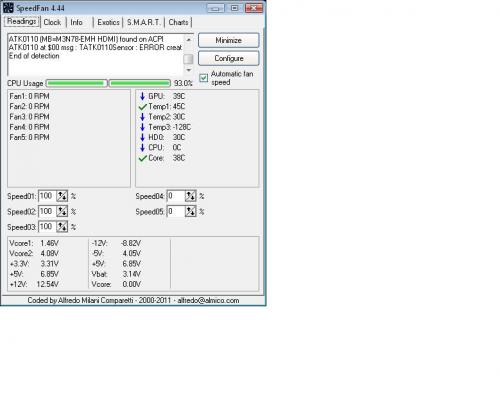Click the 'End of detection' log line
Viewport: 500px width, 416px height.
pyautogui.click(x=34, y=56)
